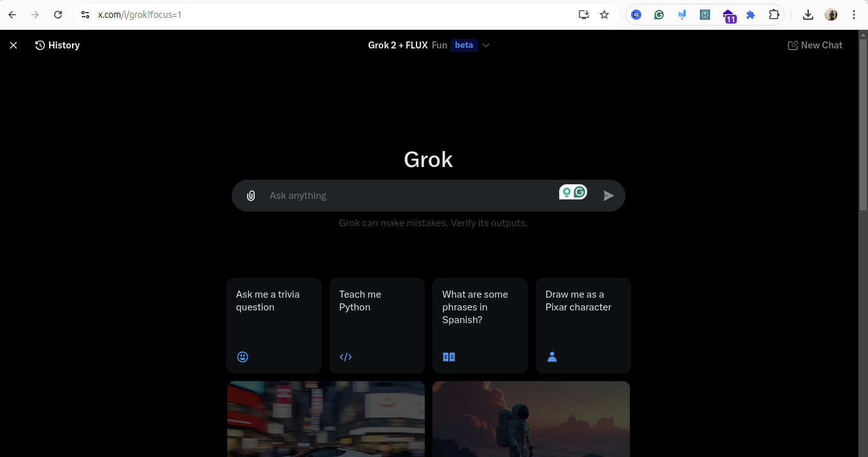Click the paperclip attach file icon
Viewport: 868px width, 457px height.
[251, 196]
